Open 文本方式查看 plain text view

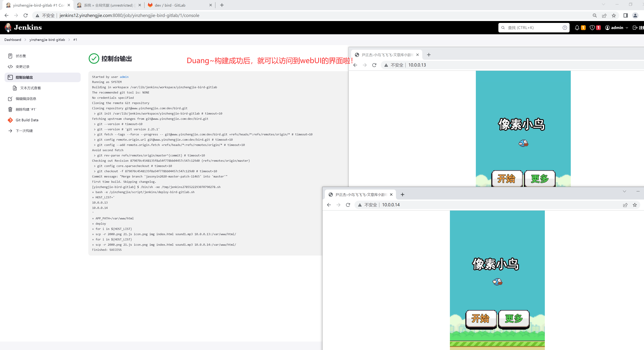[30, 88]
